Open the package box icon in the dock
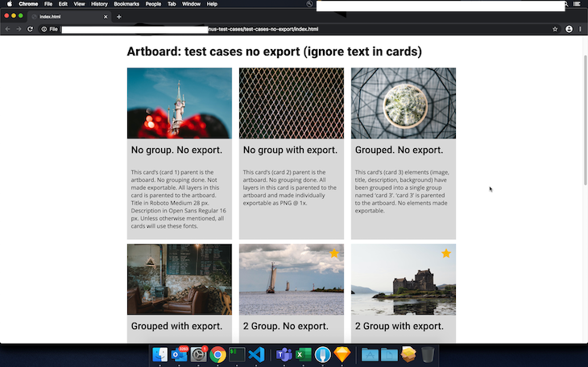588x367 pixels. click(408, 355)
